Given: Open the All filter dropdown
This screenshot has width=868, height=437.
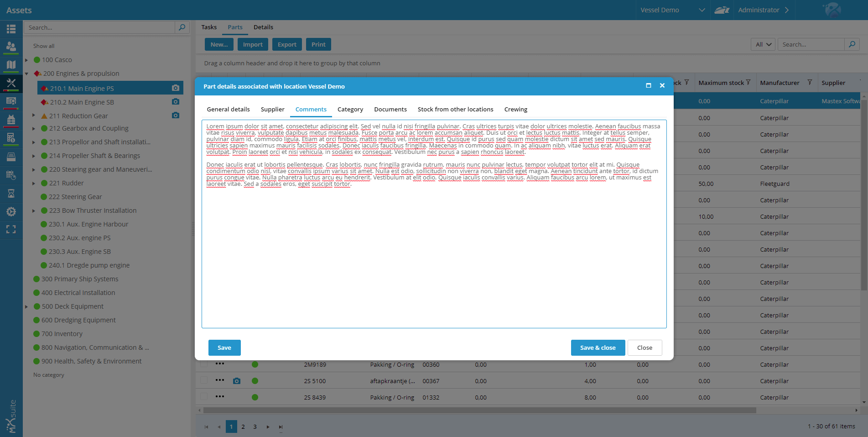Looking at the screenshot, I should click(763, 44).
